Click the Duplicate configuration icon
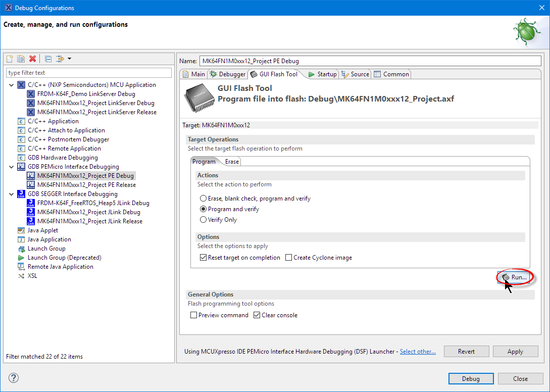This screenshot has height=392, width=550. [x=21, y=59]
